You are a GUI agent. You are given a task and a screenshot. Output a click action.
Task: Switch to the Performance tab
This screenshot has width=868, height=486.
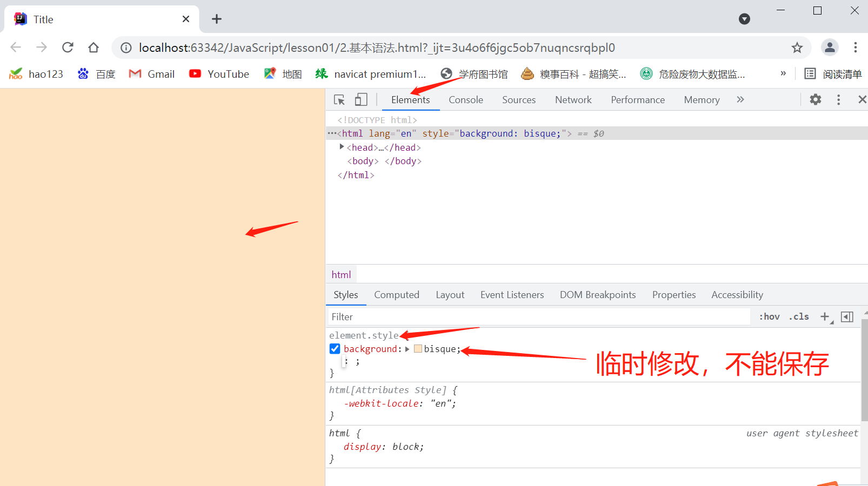pos(638,100)
